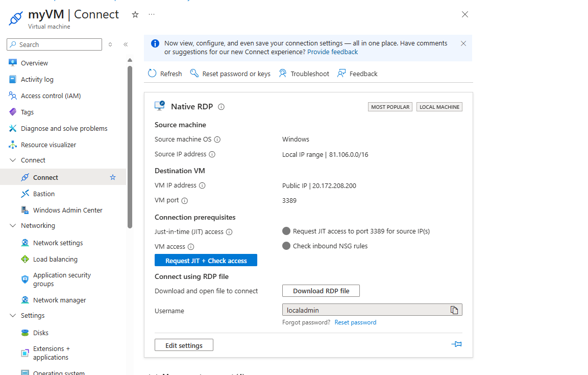The image size is (588, 375).
Task: Click the Refresh toolbar button
Action: click(165, 74)
